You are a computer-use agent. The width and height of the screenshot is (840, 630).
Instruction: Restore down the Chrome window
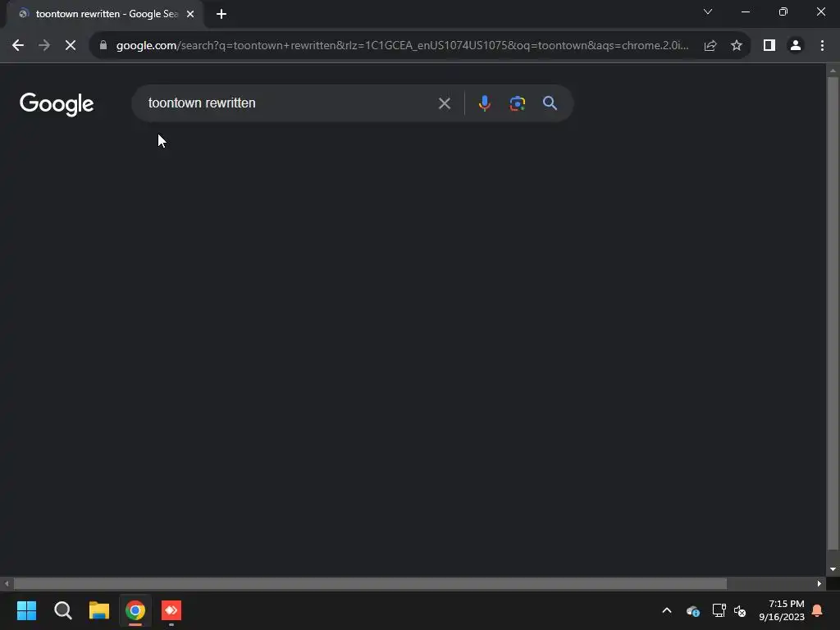click(783, 11)
